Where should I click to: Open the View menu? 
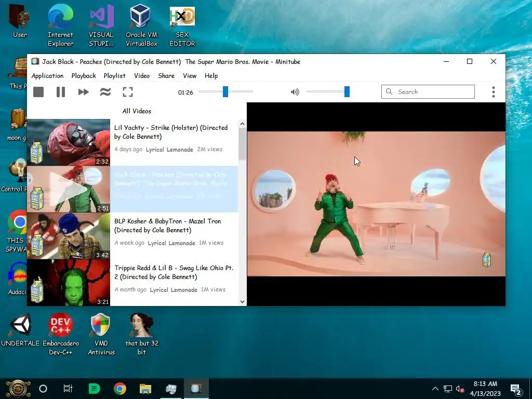tap(190, 76)
